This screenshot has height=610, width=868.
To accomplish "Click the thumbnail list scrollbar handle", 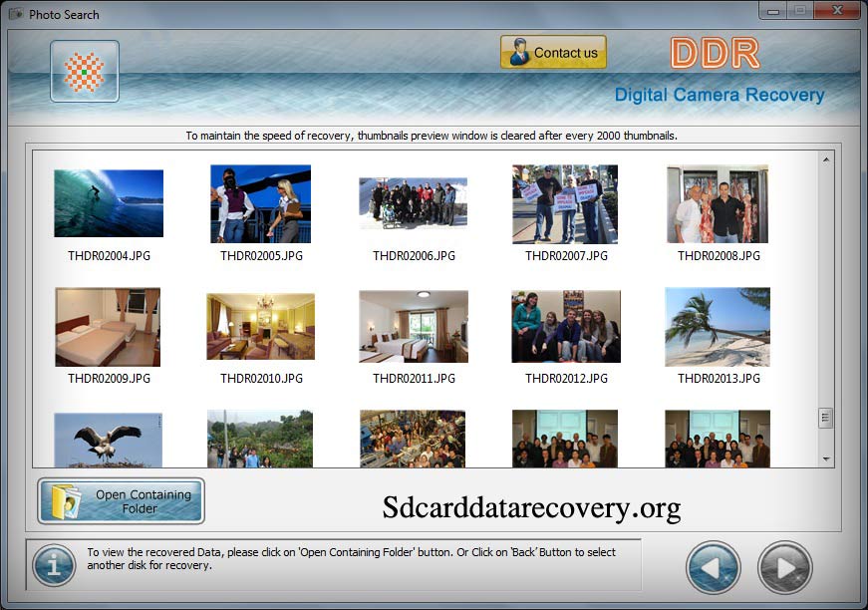I will click(825, 418).
